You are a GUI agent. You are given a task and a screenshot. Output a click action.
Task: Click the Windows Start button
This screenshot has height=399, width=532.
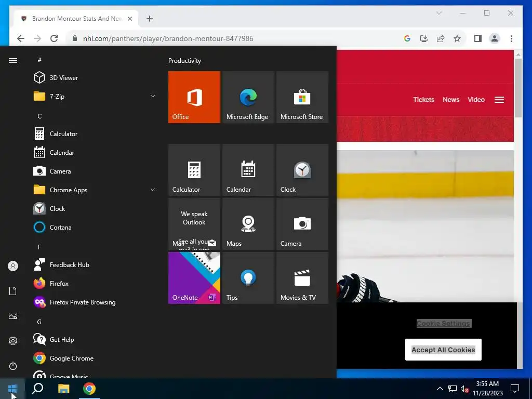pyautogui.click(x=12, y=389)
